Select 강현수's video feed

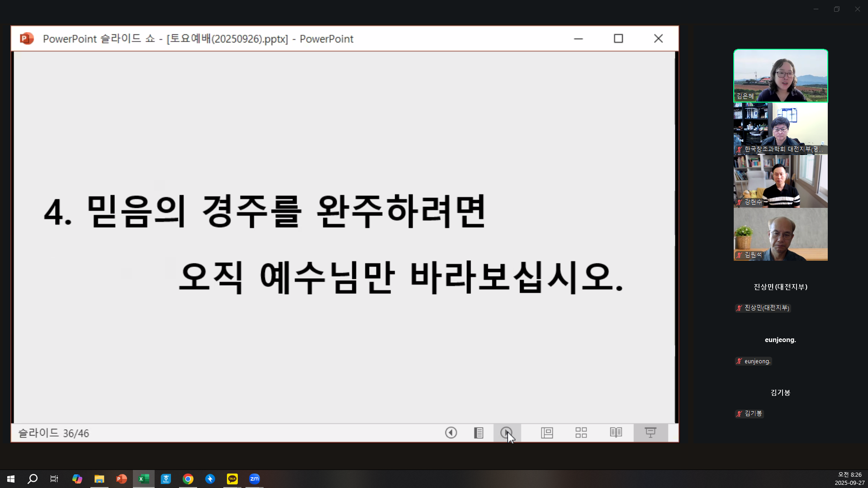coord(780,182)
